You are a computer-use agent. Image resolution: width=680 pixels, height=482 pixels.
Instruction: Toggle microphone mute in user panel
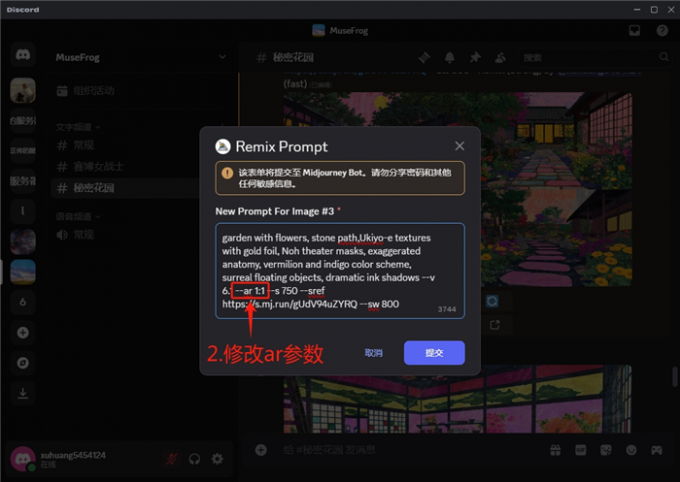171,459
